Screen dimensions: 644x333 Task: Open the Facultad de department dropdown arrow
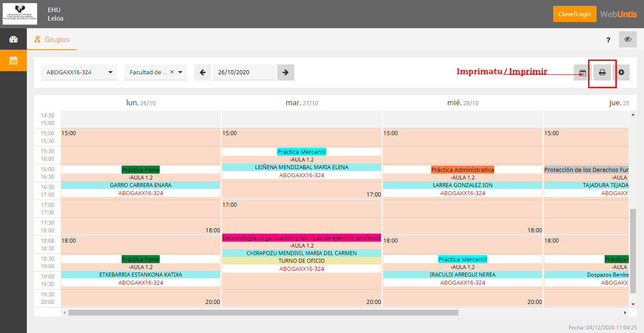click(180, 73)
